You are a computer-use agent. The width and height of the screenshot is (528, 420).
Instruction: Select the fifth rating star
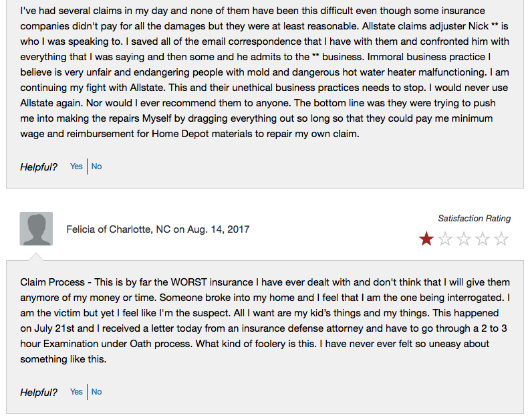coord(501,239)
